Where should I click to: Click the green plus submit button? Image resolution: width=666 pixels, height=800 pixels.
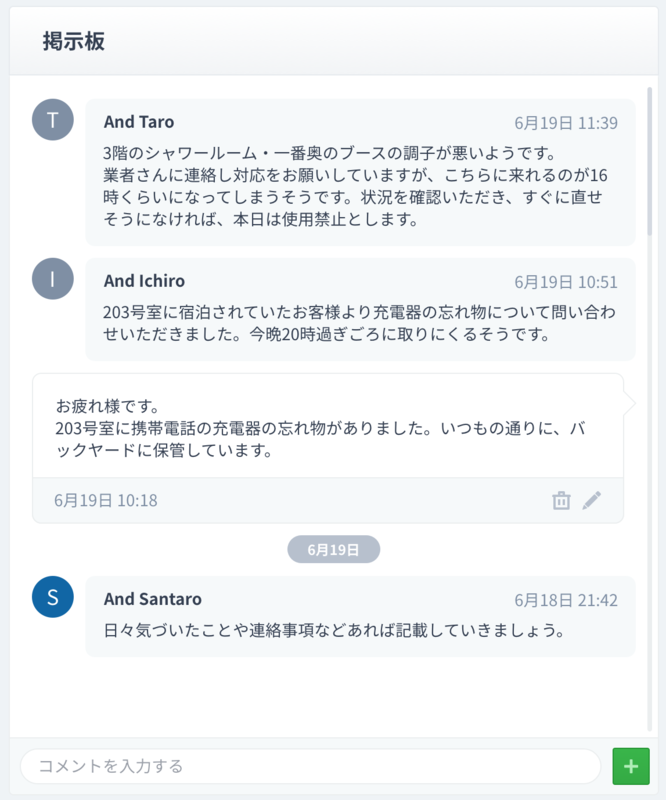point(631,766)
